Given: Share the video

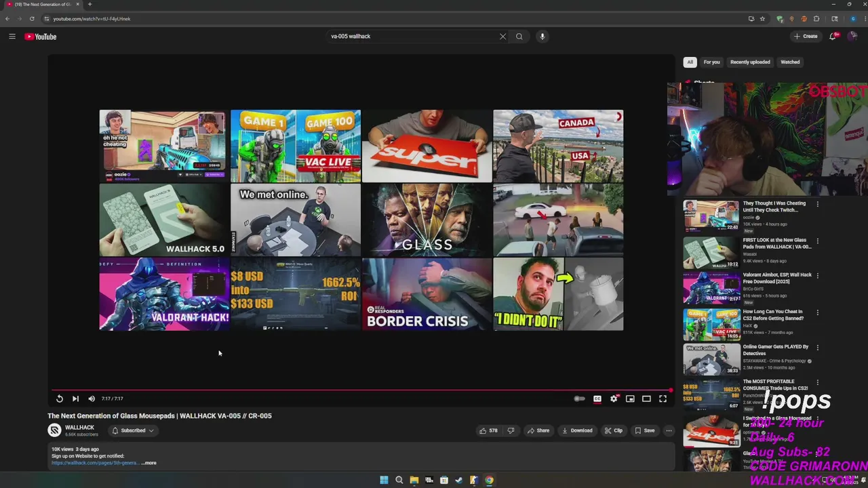Looking at the screenshot, I should tap(539, 430).
